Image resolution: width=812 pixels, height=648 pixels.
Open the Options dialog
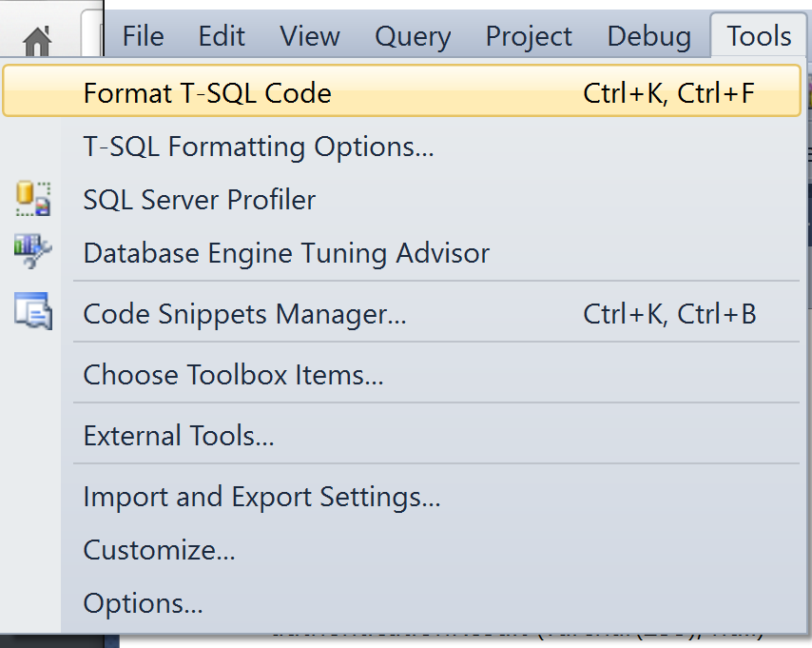tap(143, 602)
